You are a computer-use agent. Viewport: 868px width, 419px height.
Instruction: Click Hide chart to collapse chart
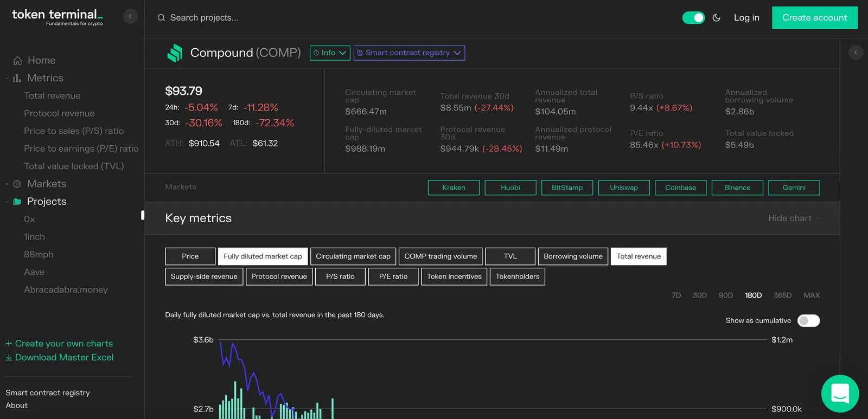(794, 218)
